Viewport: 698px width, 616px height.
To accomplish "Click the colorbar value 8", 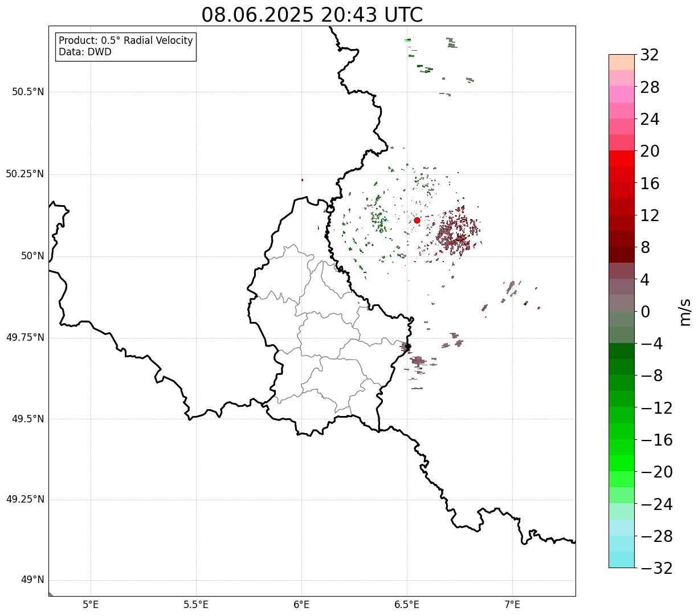I will (645, 247).
